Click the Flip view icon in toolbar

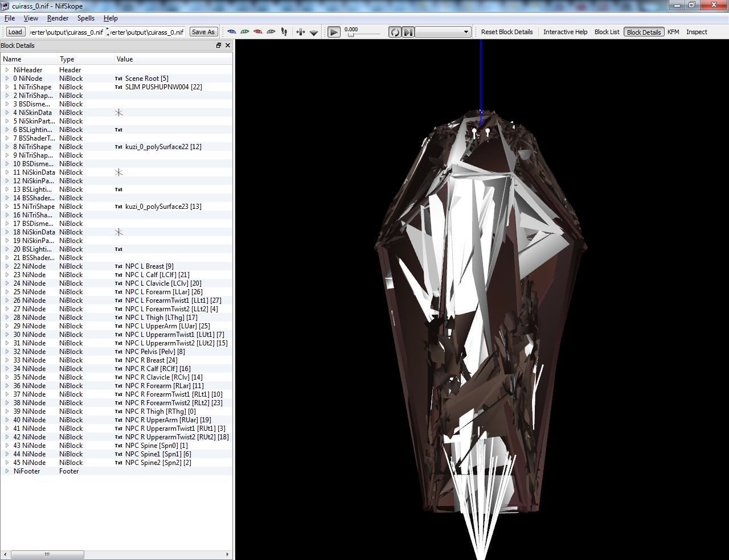click(301, 32)
